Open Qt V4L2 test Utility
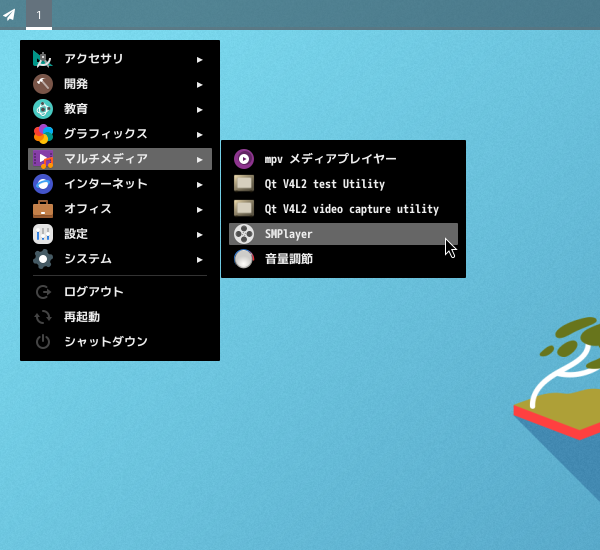 tap(324, 184)
